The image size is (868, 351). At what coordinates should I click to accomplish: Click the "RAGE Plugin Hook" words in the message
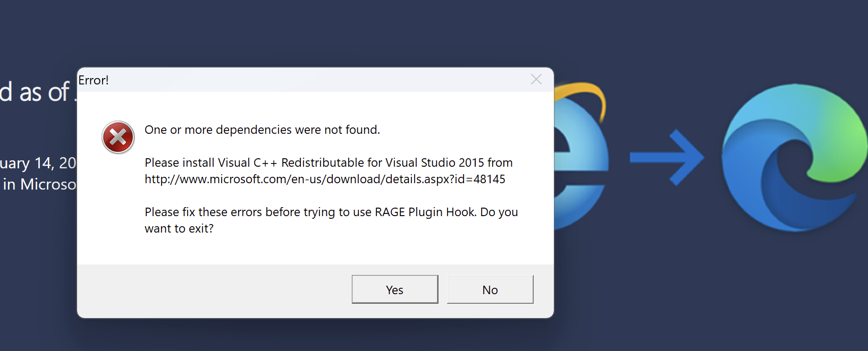point(425,212)
